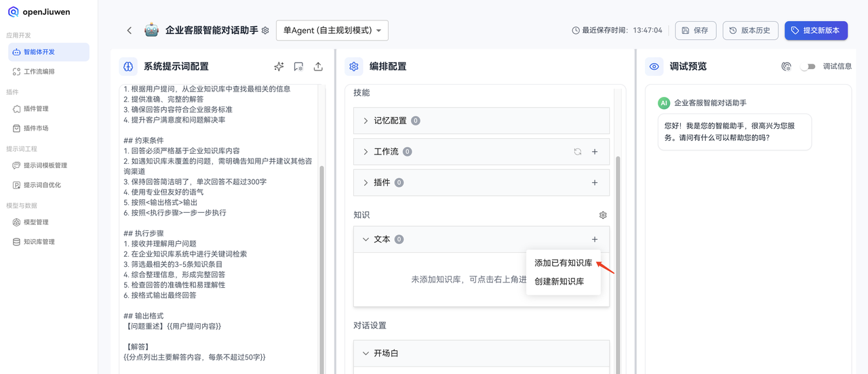Click the 最近保存时间 clock icon
Viewport: 868px width, 374px height.
576,30
